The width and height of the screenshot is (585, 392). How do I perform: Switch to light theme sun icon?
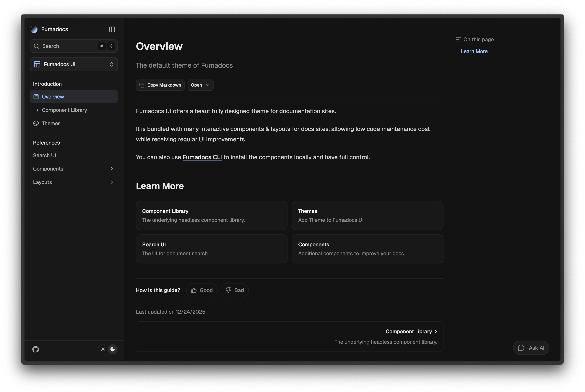pos(103,349)
